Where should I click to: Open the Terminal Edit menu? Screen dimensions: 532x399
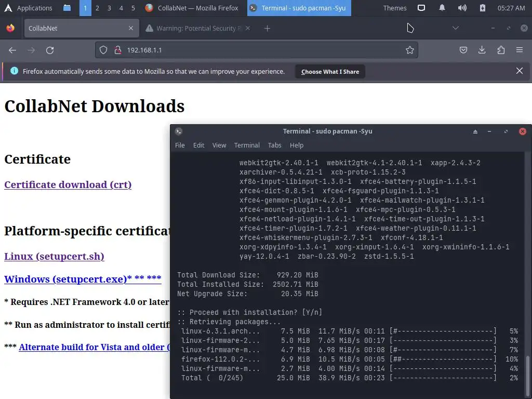199,145
